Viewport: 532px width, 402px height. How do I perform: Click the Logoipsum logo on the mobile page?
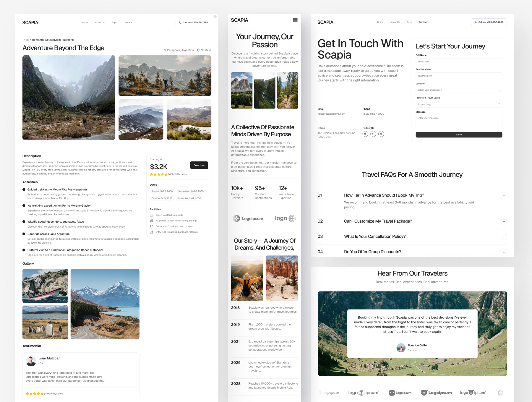coord(248,218)
